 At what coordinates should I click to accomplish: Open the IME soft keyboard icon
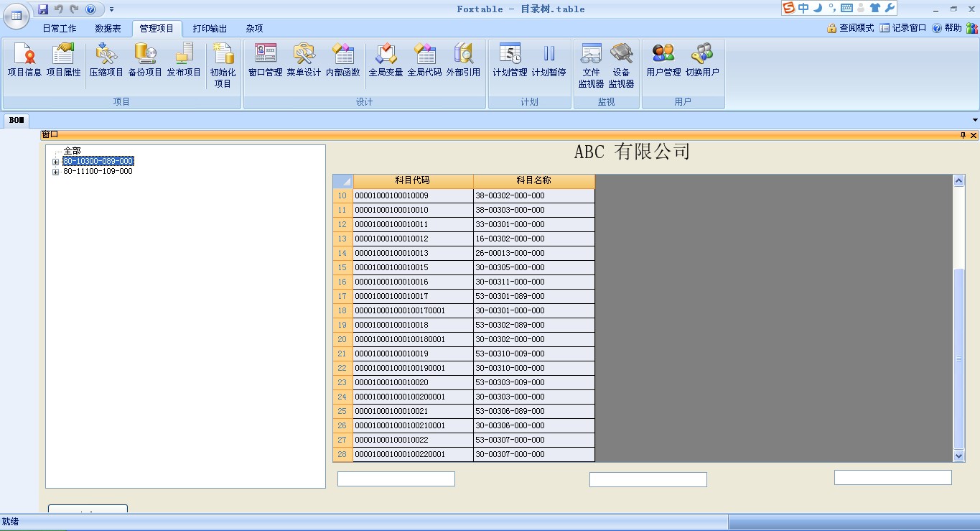pyautogui.click(x=846, y=8)
